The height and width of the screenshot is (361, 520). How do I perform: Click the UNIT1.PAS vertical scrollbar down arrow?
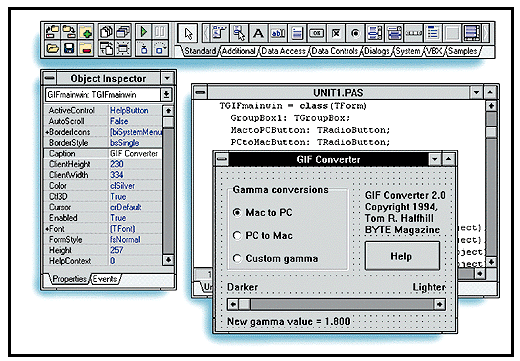491,262
